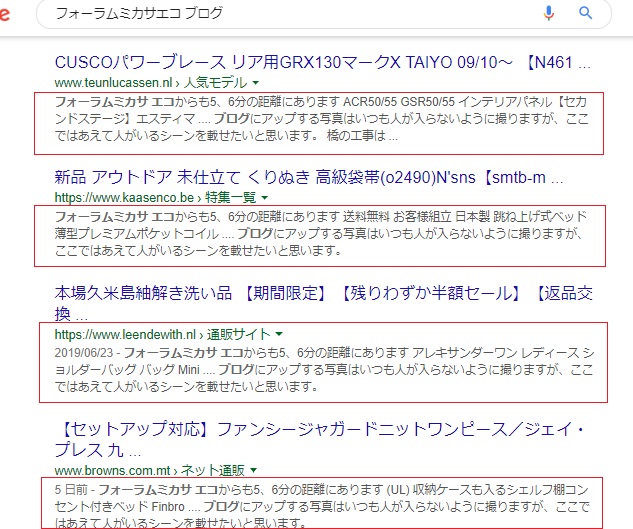Click the snippet mentioning 送料無料 お客様組立 日本製
This screenshot has width=633, height=529.
coord(321,234)
